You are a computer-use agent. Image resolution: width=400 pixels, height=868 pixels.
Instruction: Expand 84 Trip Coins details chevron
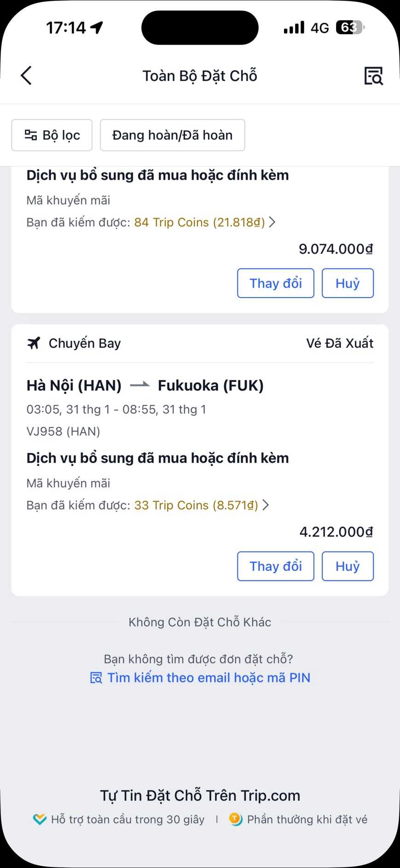pos(272,222)
